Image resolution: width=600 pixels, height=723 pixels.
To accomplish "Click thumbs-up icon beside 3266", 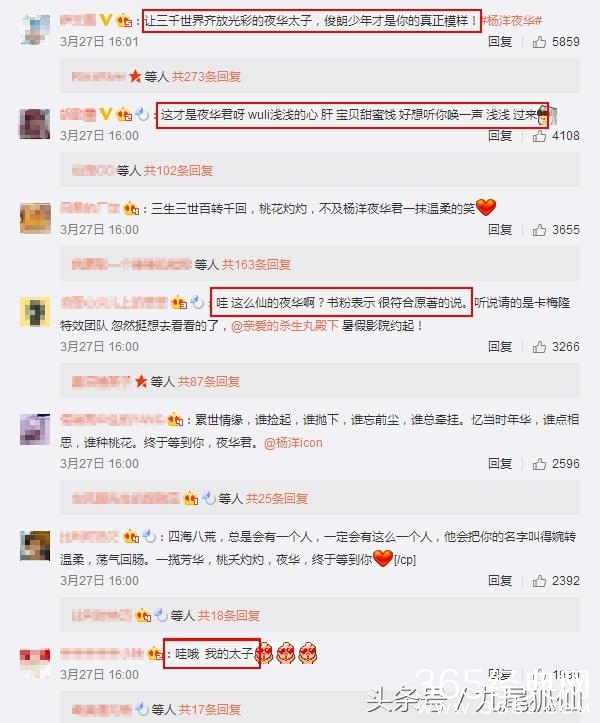I will pyautogui.click(x=539, y=347).
